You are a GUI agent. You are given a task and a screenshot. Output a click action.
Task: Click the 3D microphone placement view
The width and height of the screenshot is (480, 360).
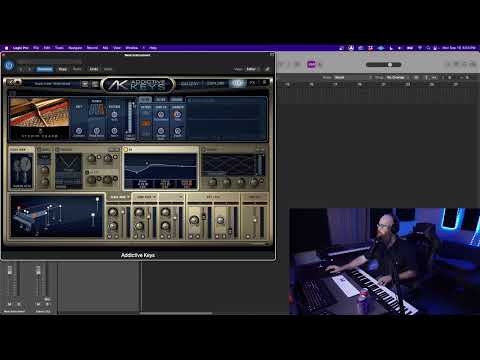[x=57, y=216]
